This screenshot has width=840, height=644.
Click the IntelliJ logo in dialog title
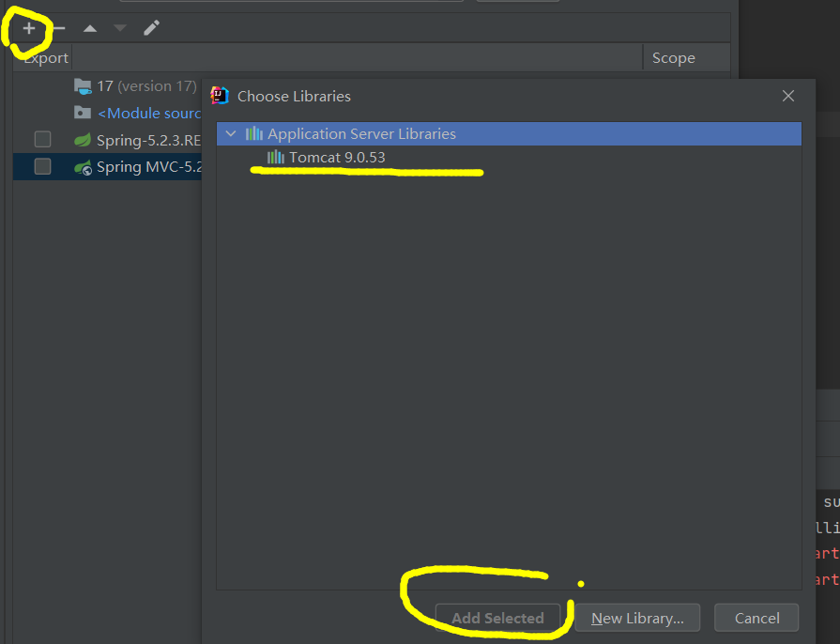220,96
